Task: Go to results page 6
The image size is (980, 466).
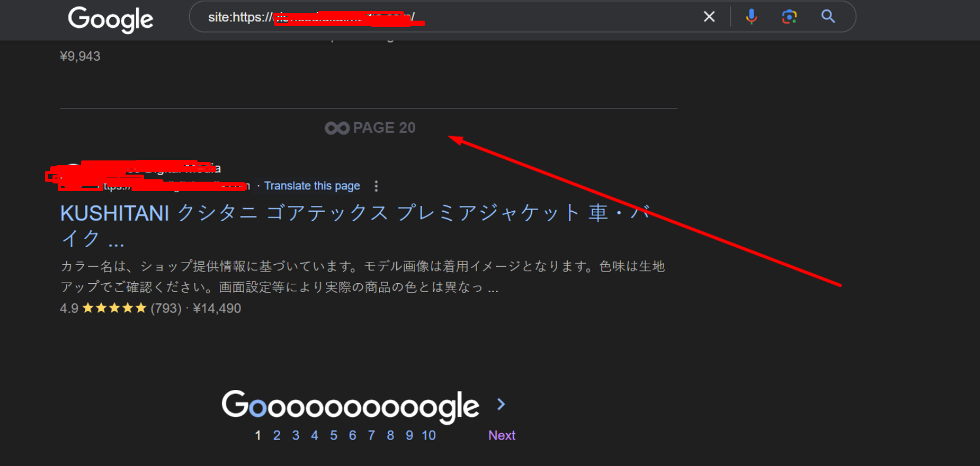Action: tap(353, 435)
